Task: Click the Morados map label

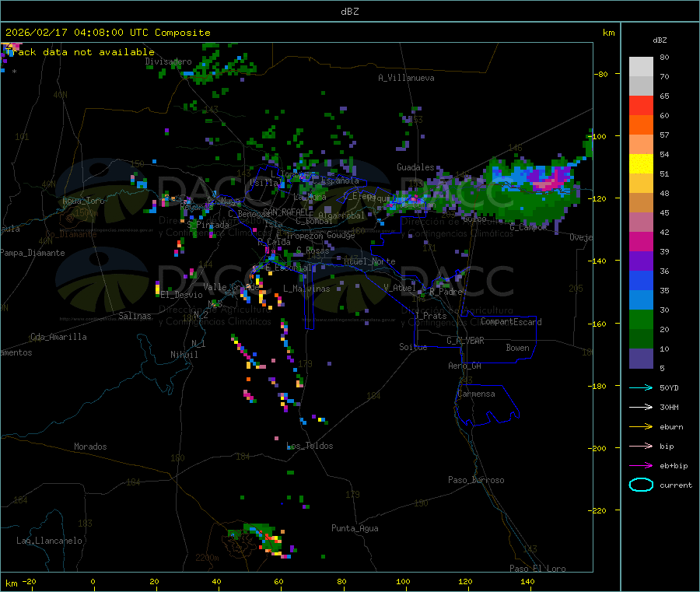Action: click(x=90, y=447)
